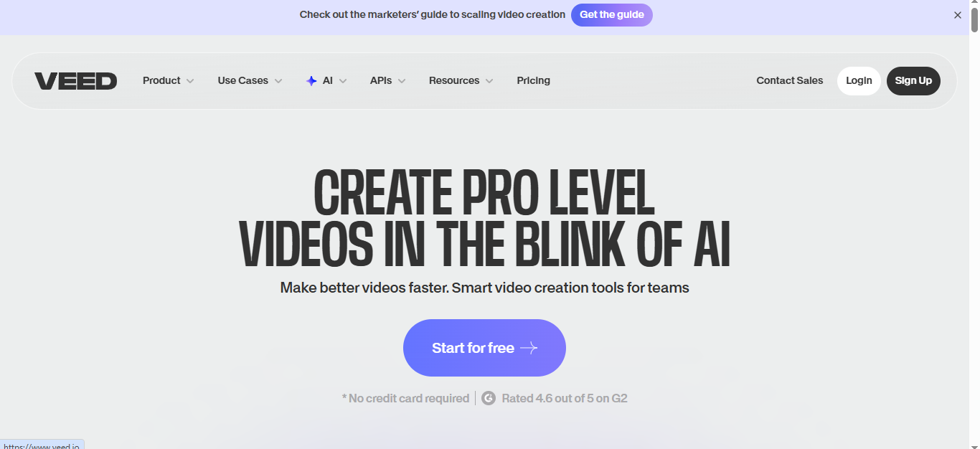Go to the Pricing page

tap(534, 80)
